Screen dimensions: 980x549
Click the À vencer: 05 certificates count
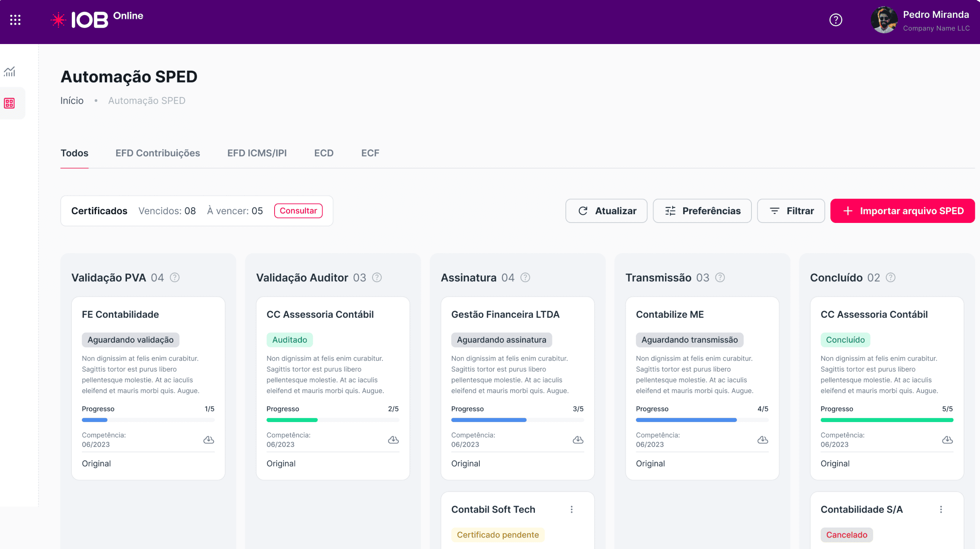[x=235, y=211]
